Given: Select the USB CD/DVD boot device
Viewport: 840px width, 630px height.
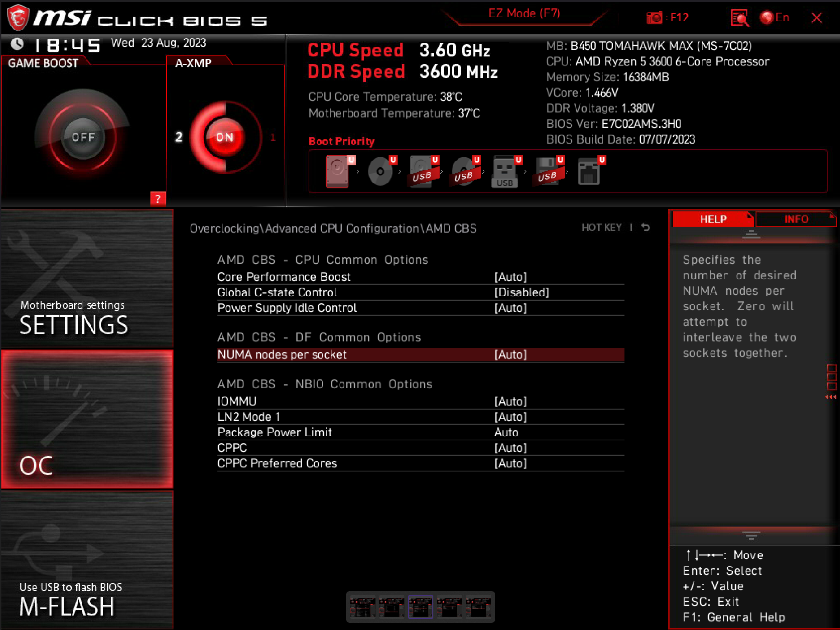Looking at the screenshot, I should (x=465, y=172).
